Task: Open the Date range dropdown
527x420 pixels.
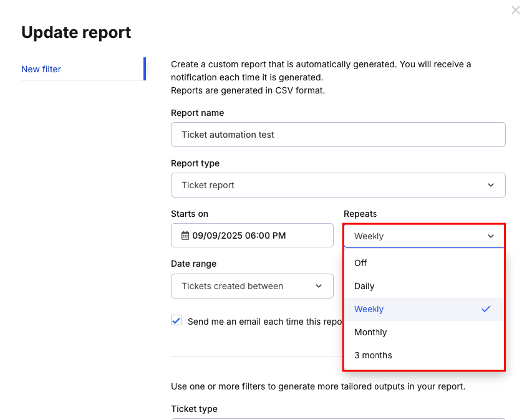Action: point(252,286)
